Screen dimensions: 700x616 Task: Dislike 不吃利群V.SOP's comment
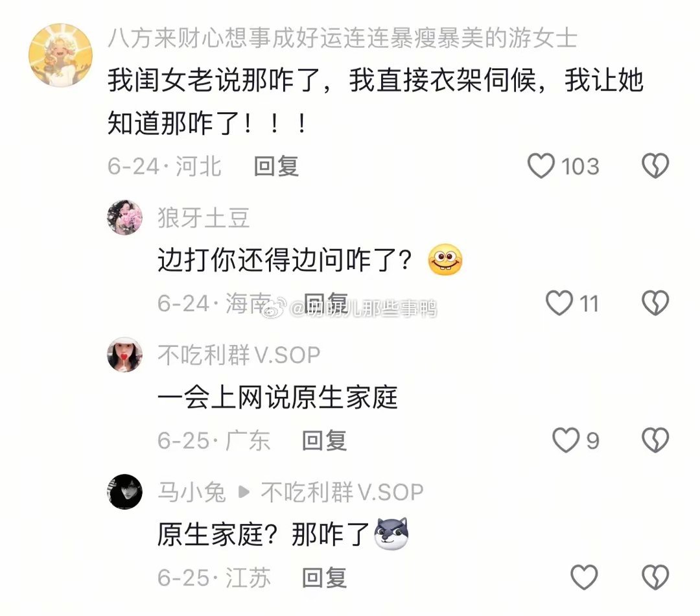655,440
